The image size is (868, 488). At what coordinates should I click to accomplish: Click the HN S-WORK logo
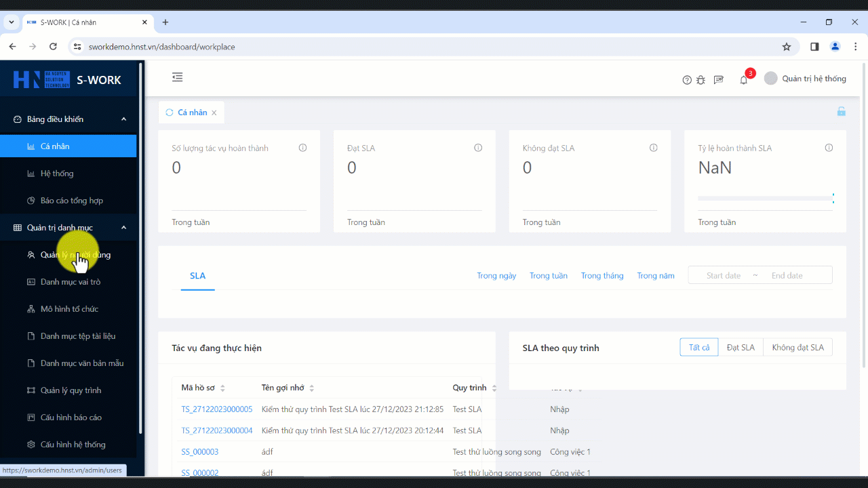pyautogui.click(x=67, y=80)
